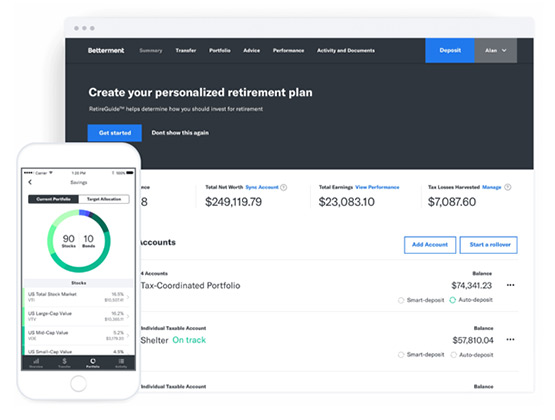Screen dimensions: 555x420
Task: Open options menu for Shelter account
Action: [x=510, y=339]
